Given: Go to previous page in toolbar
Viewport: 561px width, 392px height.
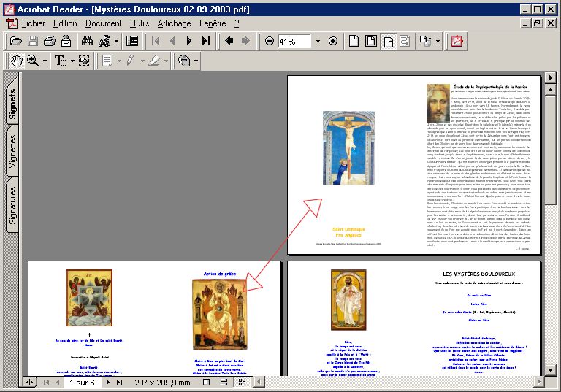Looking at the screenshot, I should [x=172, y=41].
